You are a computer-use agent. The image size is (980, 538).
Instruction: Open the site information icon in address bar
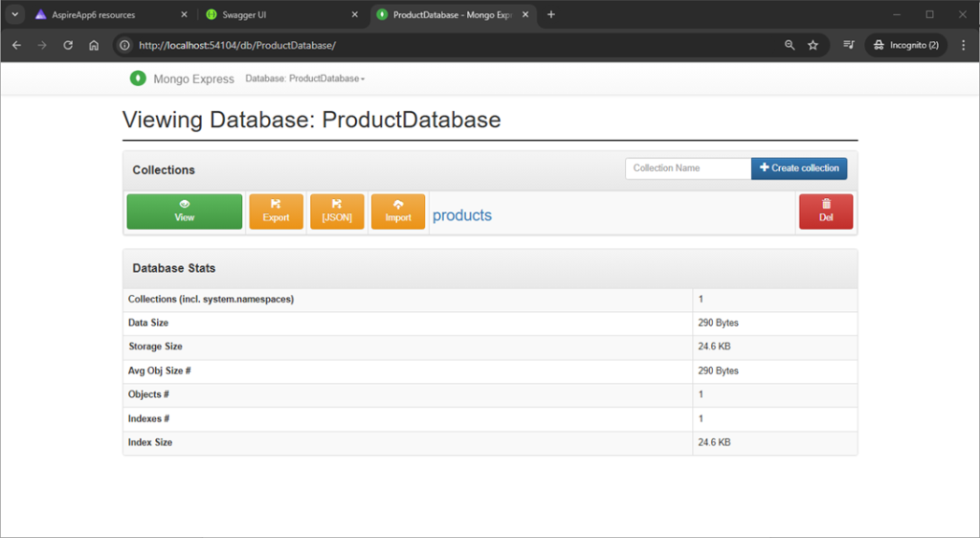pyautogui.click(x=125, y=45)
